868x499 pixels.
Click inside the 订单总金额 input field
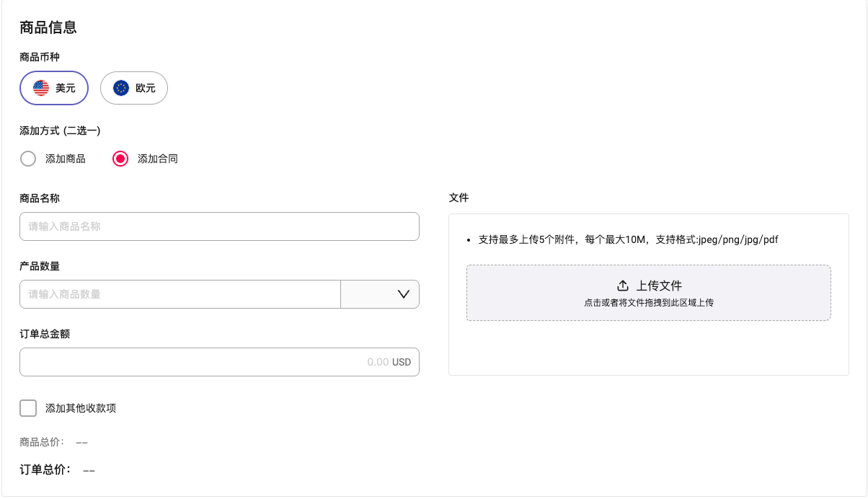pos(216,362)
